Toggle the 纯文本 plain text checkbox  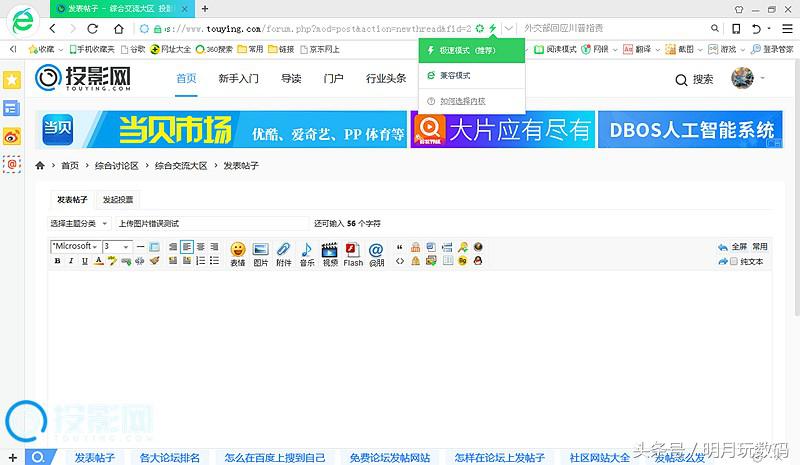pos(734,261)
